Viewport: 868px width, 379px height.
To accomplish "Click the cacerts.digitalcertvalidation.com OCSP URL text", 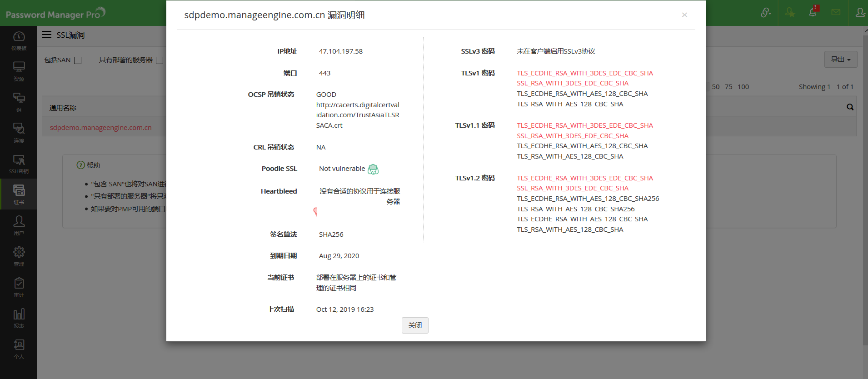I will point(358,115).
